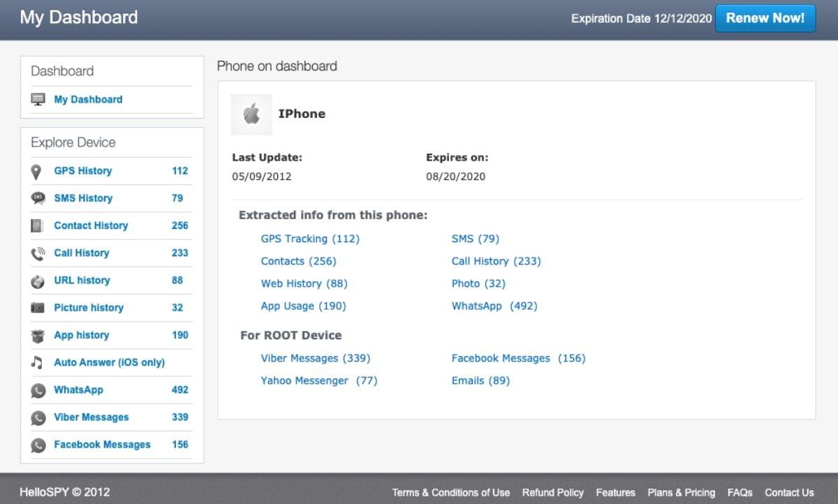Screen dimensions: 838x504
Task: Click the Facebook Messages sidebar icon
Action: pyautogui.click(x=38, y=445)
